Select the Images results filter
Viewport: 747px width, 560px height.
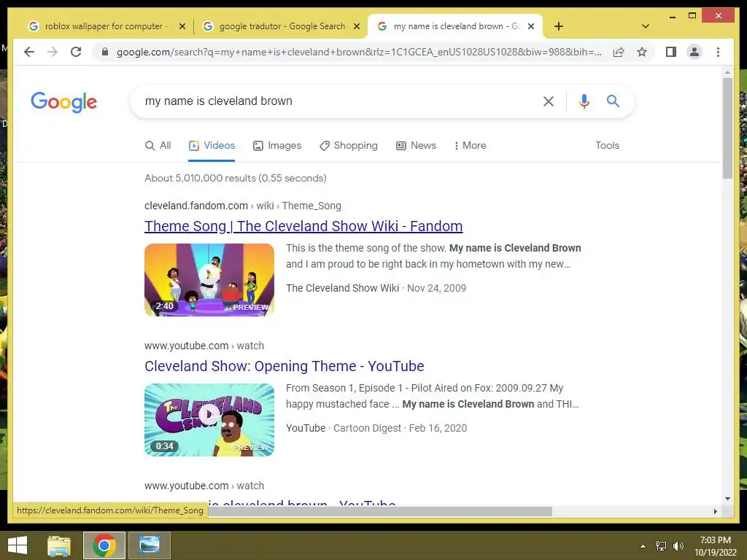(x=276, y=145)
